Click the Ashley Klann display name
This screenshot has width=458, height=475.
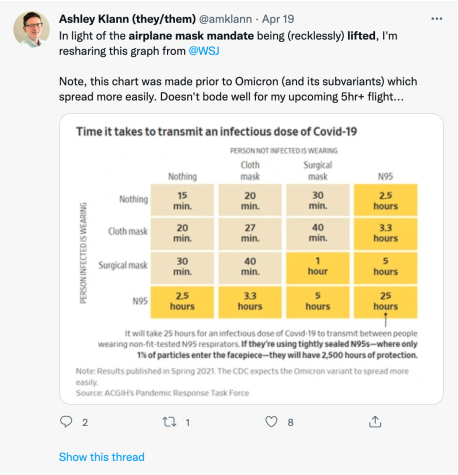[x=127, y=19]
